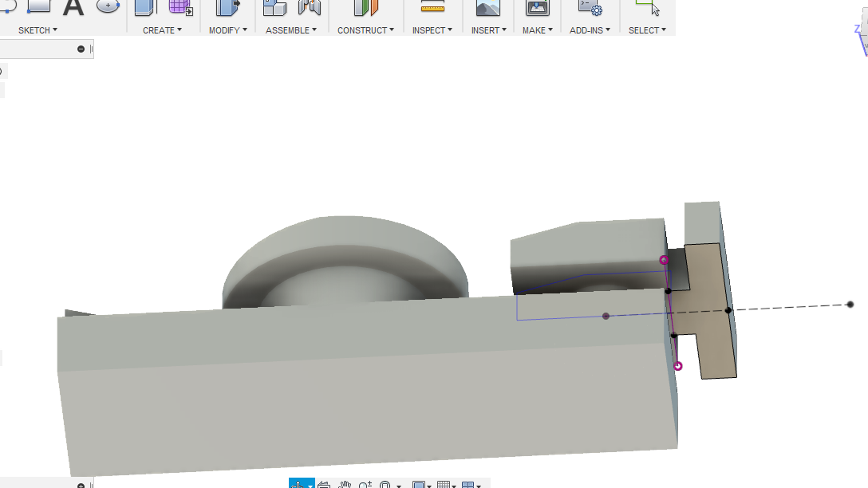
Task: Open the zoom-window dropdown arrow
Action: click(x=399, y=486)
